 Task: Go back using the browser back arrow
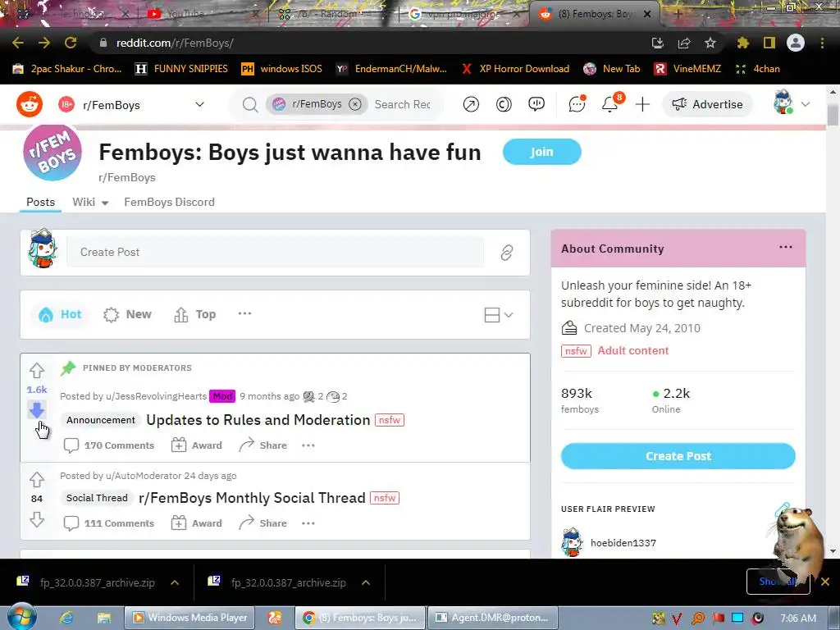tap(18, 43)
